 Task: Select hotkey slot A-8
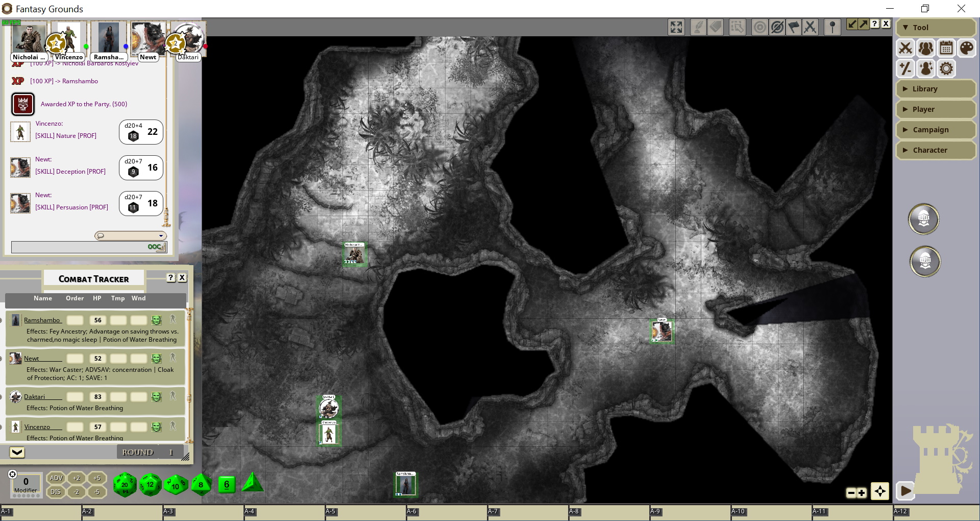point(609,513)
